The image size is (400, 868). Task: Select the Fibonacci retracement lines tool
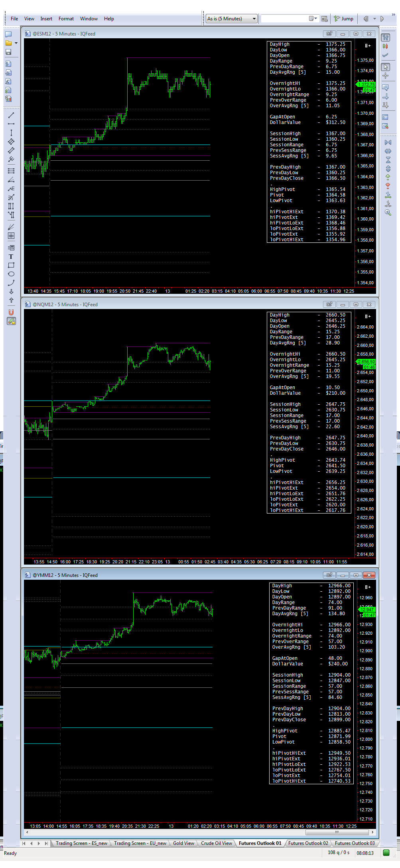pos(11,171)
